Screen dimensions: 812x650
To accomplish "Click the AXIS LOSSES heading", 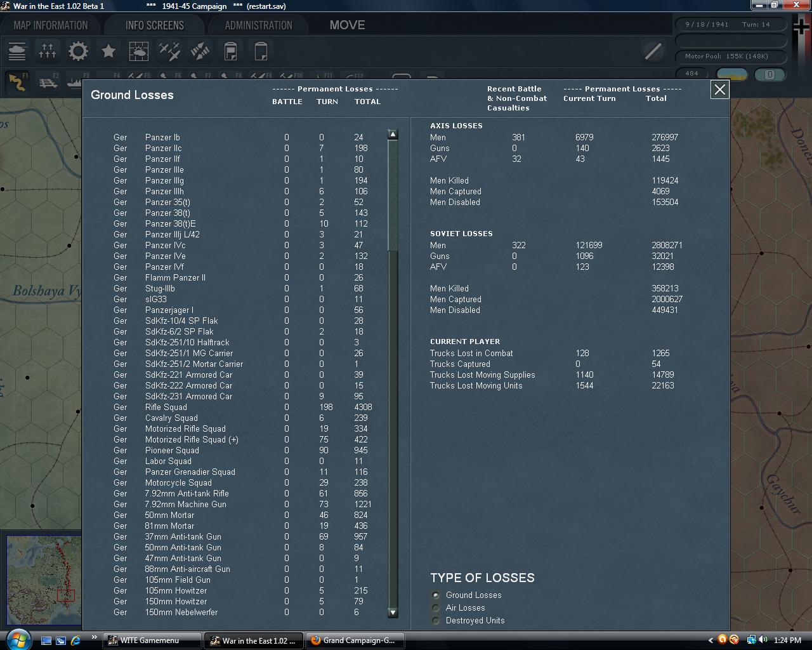I will click(x=456, y=126).
